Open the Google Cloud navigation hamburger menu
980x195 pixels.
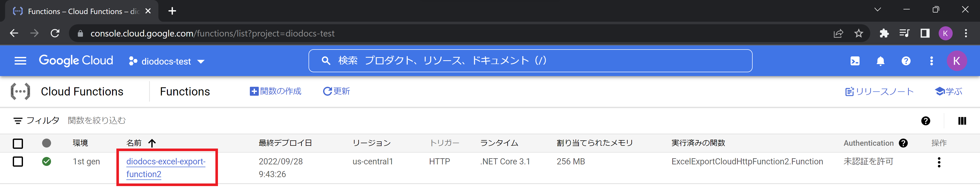click(20, 61)
